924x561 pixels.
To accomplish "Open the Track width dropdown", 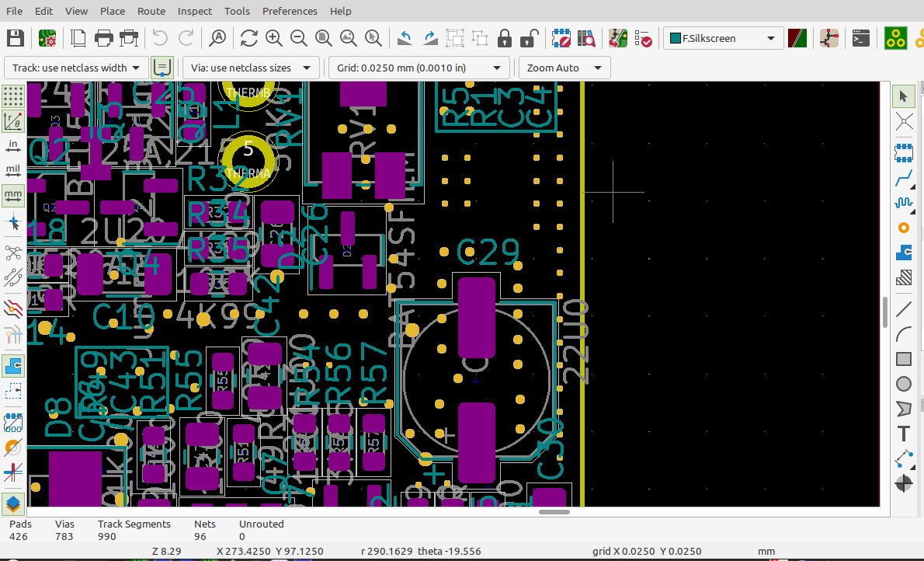I will 76,68.
